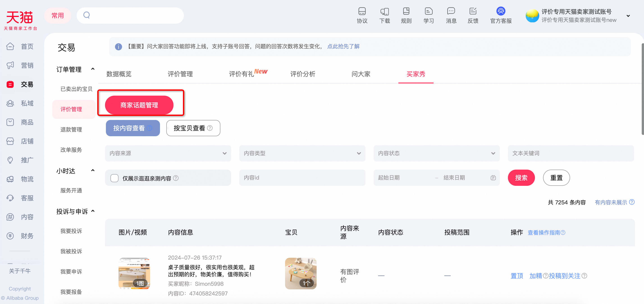Click the 文本关键词 input field
This screenshot has width=644, height=304.
(x=571, y=153)
